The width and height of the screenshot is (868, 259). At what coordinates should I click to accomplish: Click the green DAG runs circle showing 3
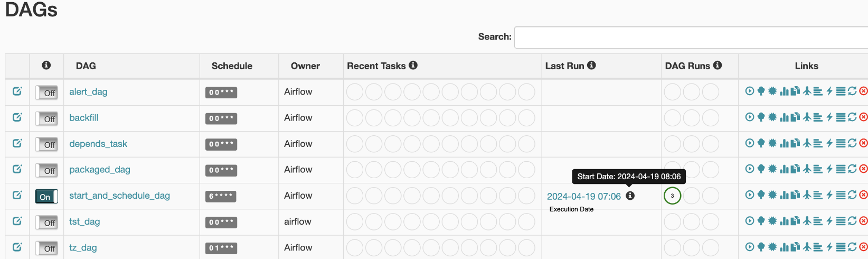point(672,196)
